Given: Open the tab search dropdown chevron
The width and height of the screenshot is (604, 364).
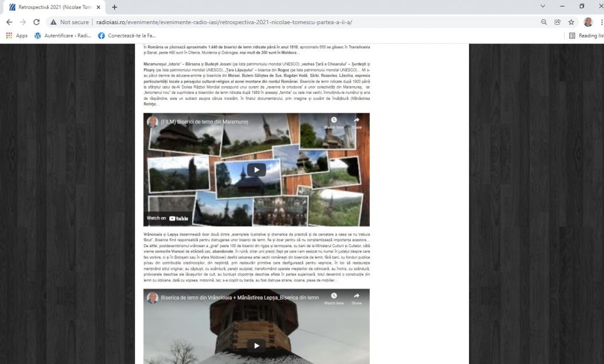Looking at the screenshot, I should pos(543,6).
